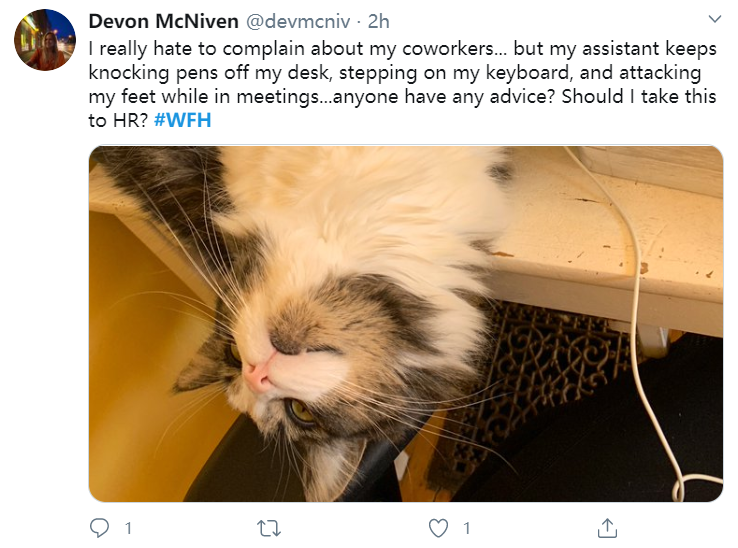Screen dimensions: 738x548
Task: Like the tweet with the heart icon
Action: coord(438,528)
